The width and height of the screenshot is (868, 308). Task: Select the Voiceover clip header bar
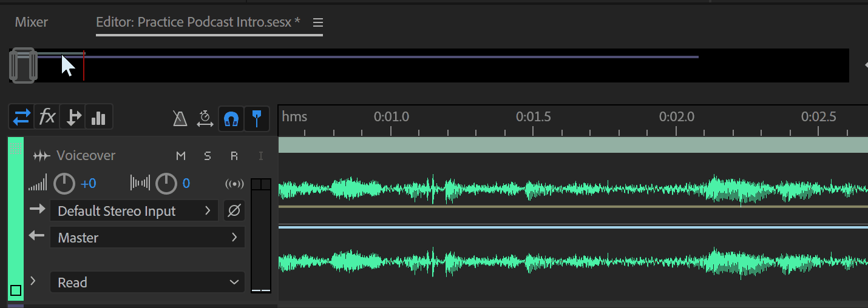tap(573, 145)
